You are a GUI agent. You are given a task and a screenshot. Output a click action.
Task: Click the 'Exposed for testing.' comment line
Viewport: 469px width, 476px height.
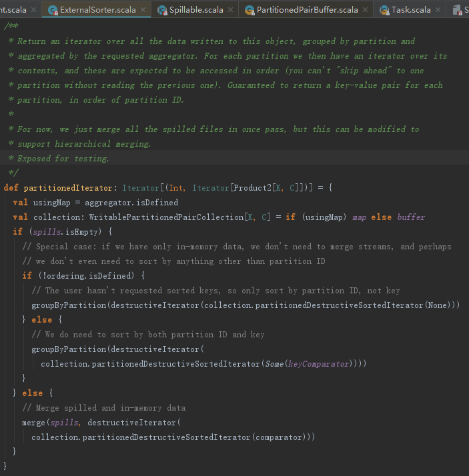coord(63,159)
